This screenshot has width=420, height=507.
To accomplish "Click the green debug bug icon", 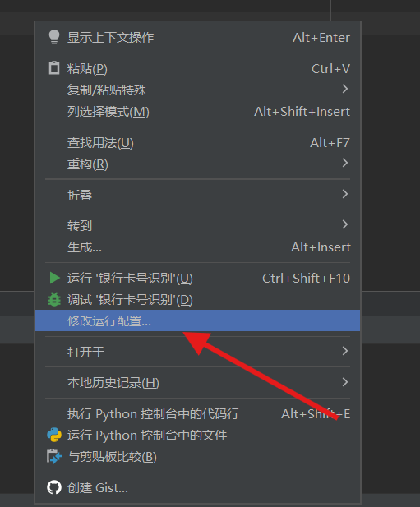I will pos(54,299).
